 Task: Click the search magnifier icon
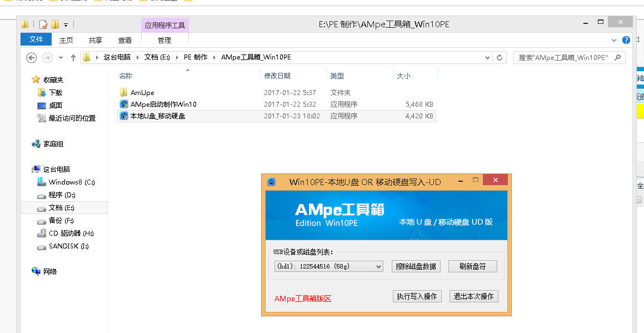[617, 58]
